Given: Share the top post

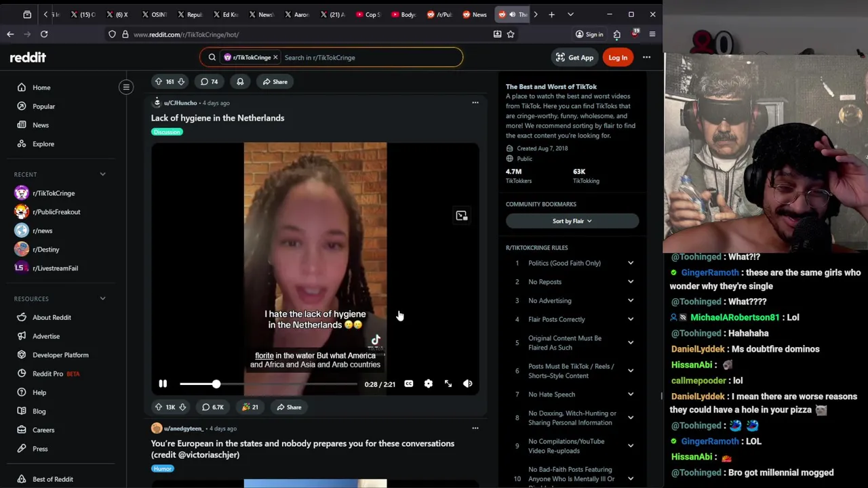Looking at the screenshot, I should (x=275, y=82).
